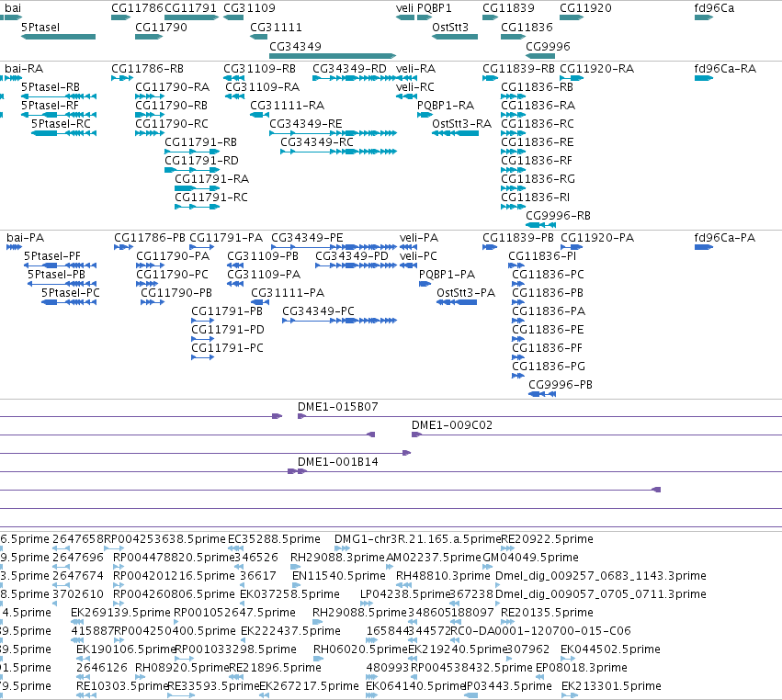Click the CG11836-RG transcript
782x700 pixels.
[x=513, y=188]
